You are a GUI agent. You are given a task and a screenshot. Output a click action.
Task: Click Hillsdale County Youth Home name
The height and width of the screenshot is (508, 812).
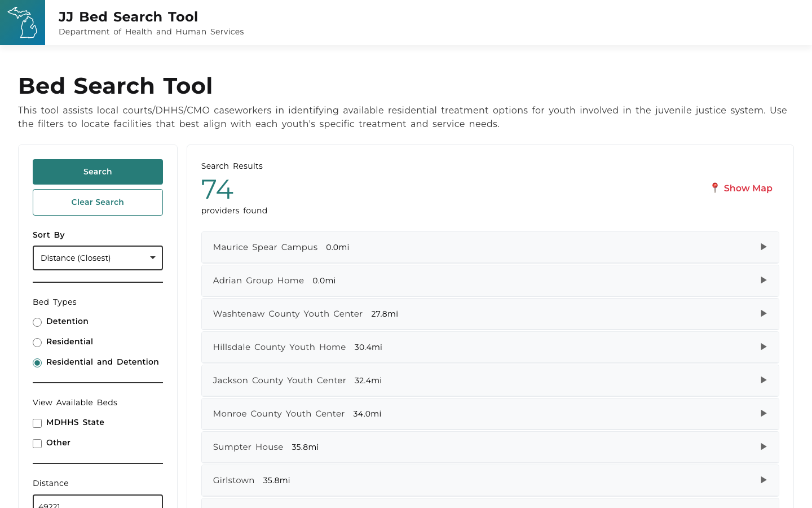click(279, 347)
